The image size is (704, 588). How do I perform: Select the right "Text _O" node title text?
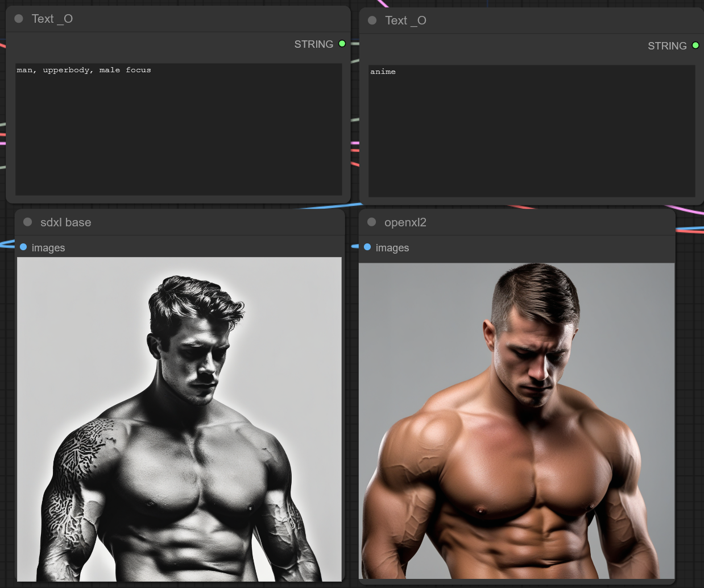pos(405,20)
